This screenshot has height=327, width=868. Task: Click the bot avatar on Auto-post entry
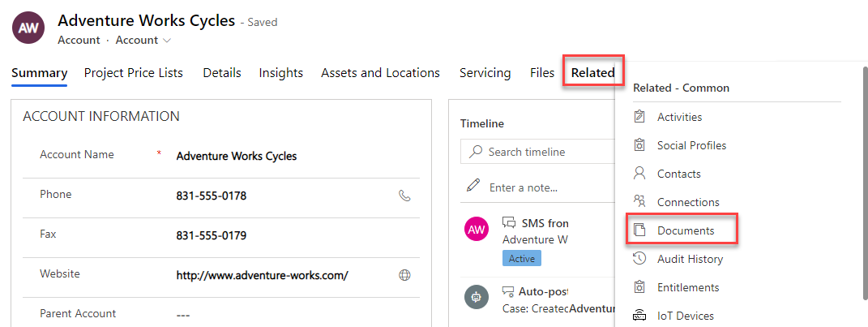pyautogui.click(x=477, y=296)
